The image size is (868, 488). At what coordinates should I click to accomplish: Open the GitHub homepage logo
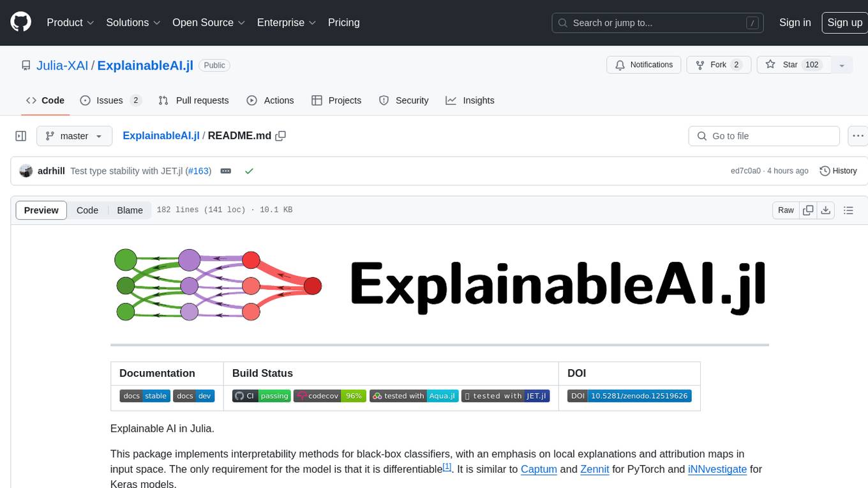[x=20, y=22]
